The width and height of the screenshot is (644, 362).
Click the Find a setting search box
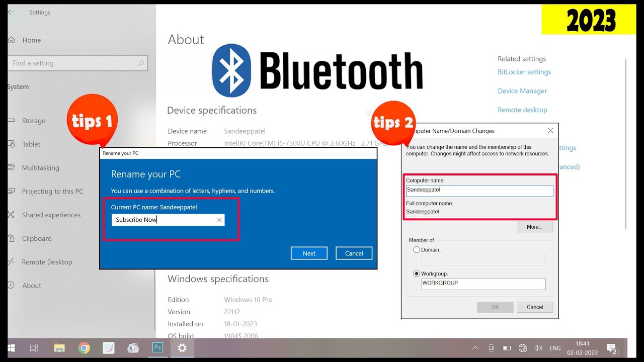point(77,63)
